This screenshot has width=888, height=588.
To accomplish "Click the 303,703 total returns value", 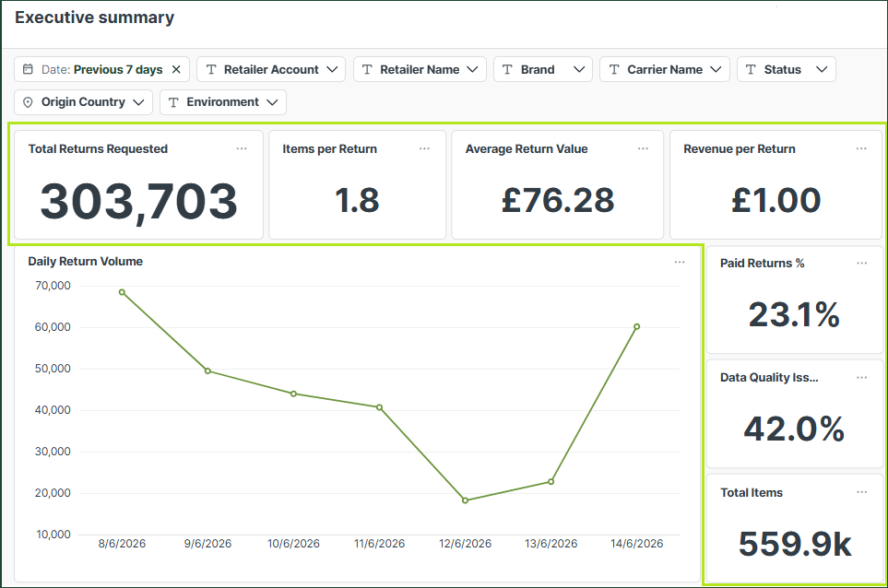I will pyautogui.click(x=138, y=202).
